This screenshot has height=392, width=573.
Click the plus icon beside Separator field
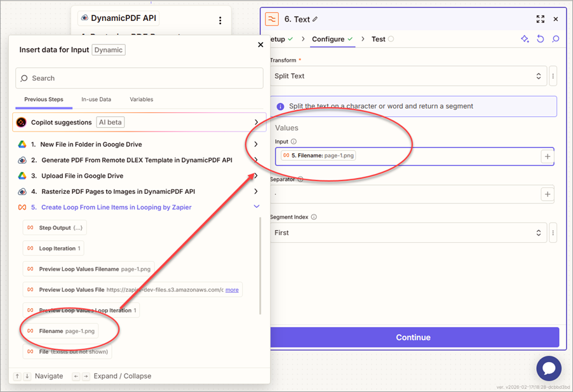pyautogui.click(x=547, y=194)
